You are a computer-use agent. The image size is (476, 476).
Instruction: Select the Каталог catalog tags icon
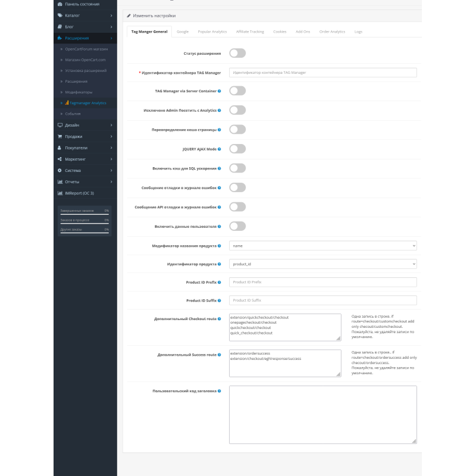(x=60, y=14)
